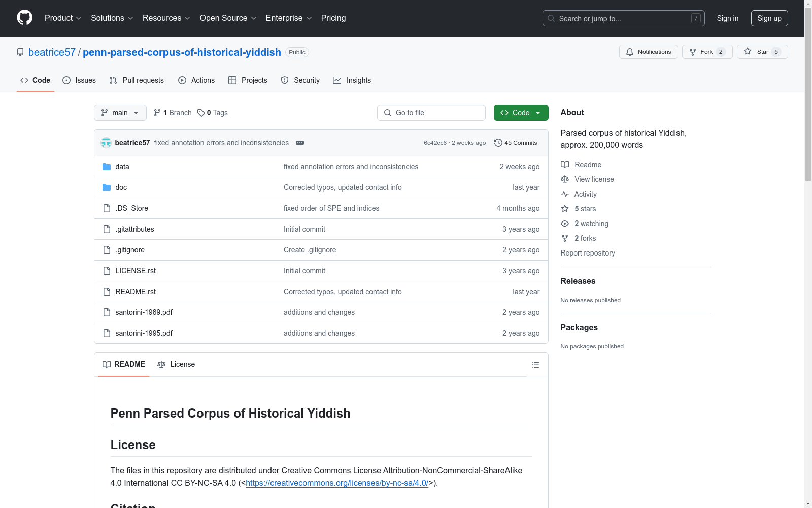The image size is (812, 508).
Task: Open the LICENSE.rst file
Action: (136, 271)
